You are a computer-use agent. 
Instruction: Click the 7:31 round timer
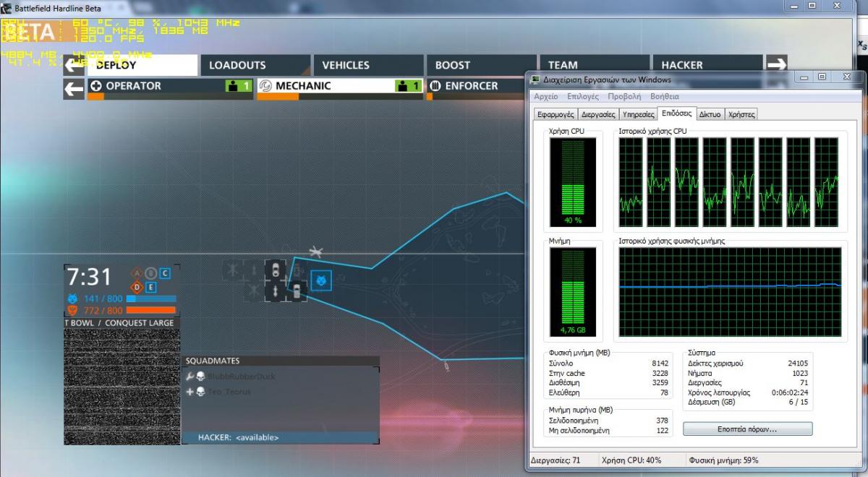[90, 277]
